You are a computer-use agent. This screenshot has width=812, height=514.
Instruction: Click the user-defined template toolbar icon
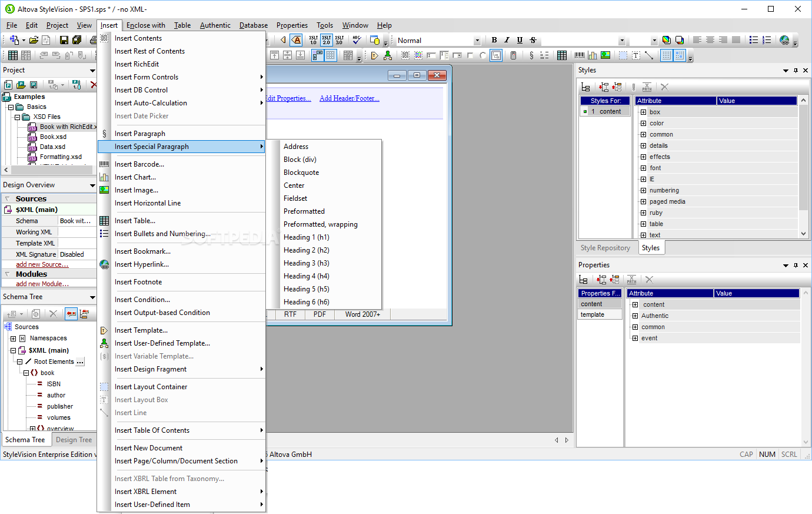coord(388,55)
